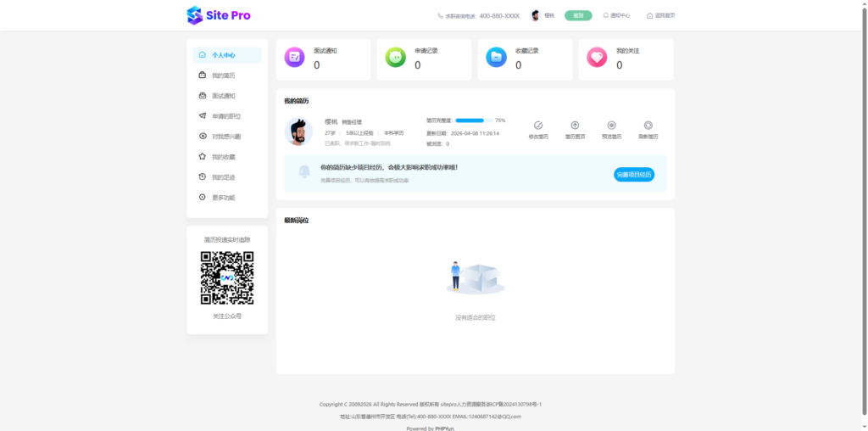The width and height of the screenshot is (868, 431).
Task: Click the resume name 樱桃
Action: [331, 121]
